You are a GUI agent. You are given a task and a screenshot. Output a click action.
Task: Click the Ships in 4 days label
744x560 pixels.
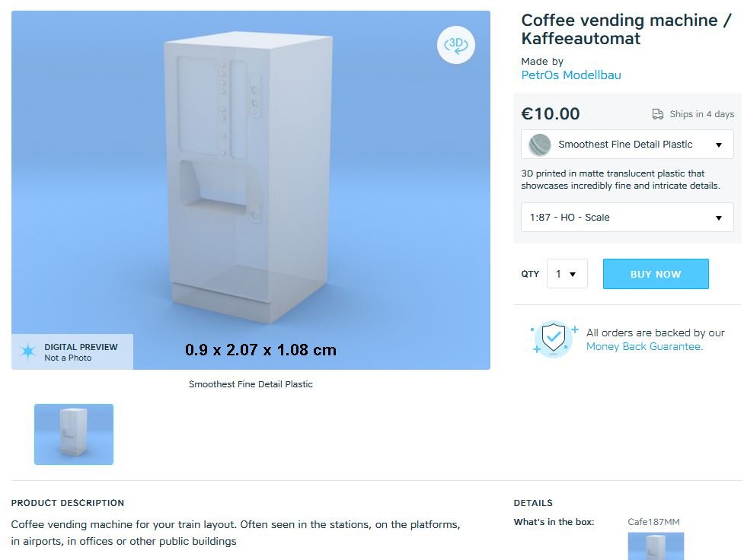pos(702,114)
